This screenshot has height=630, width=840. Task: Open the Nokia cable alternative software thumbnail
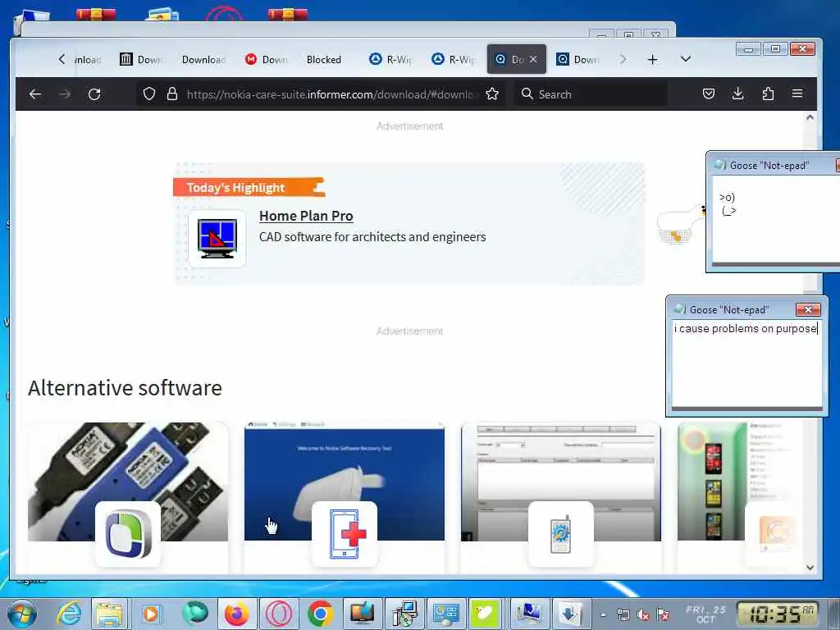click(127, 482)
